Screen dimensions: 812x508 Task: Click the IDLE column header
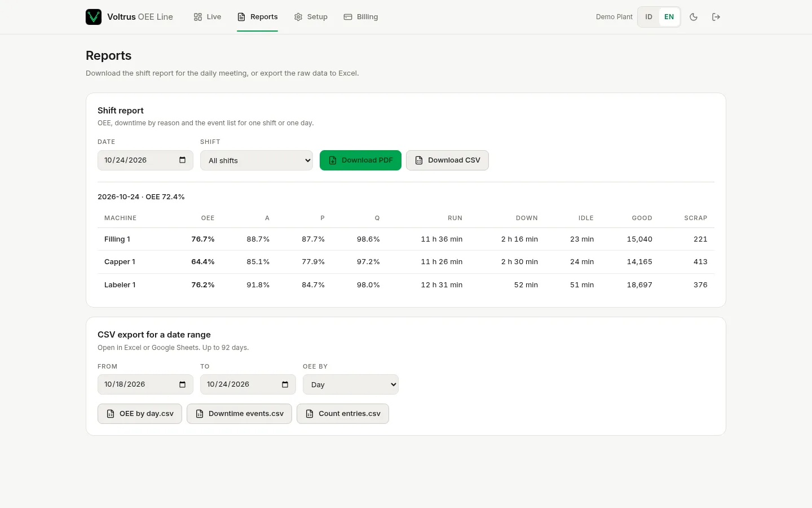point(586,218)
